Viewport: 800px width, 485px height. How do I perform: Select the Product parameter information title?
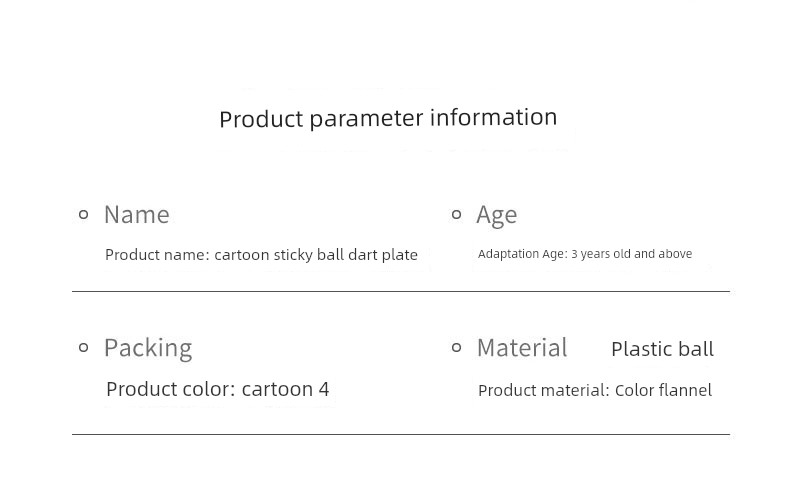(388, 118)
